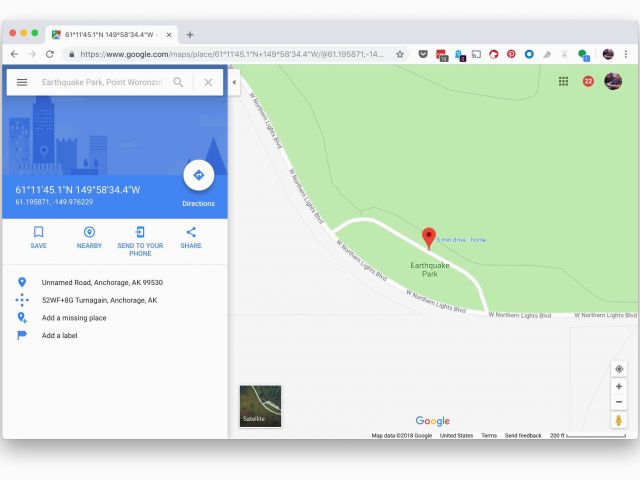The height and width of the screenshot is (480, 640).
Task: Show your location on map
Action: (619, 369)
